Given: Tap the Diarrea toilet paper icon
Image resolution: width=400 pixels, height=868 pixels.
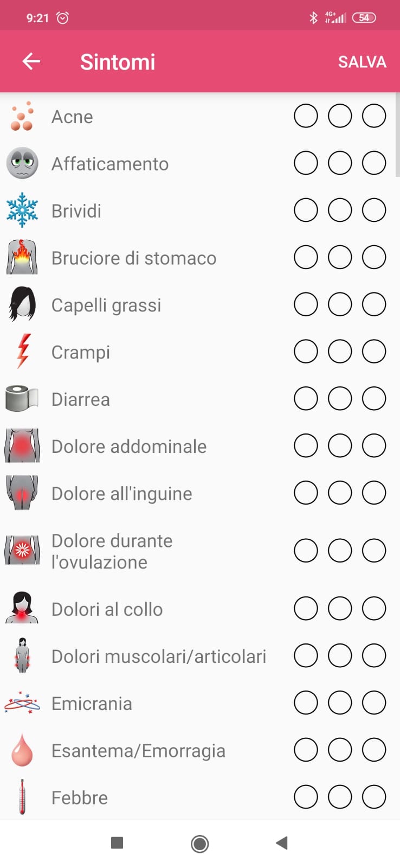Looking at the screenshot, I should pos(22,399).
